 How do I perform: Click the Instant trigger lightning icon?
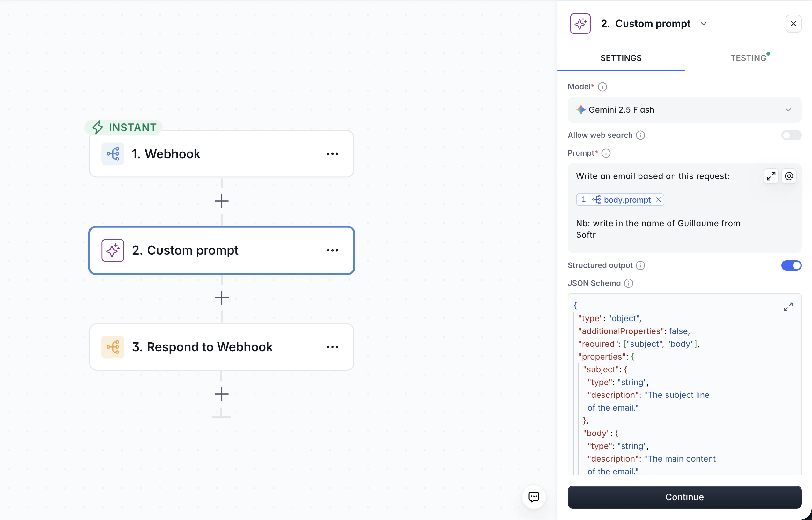point(98,127)
